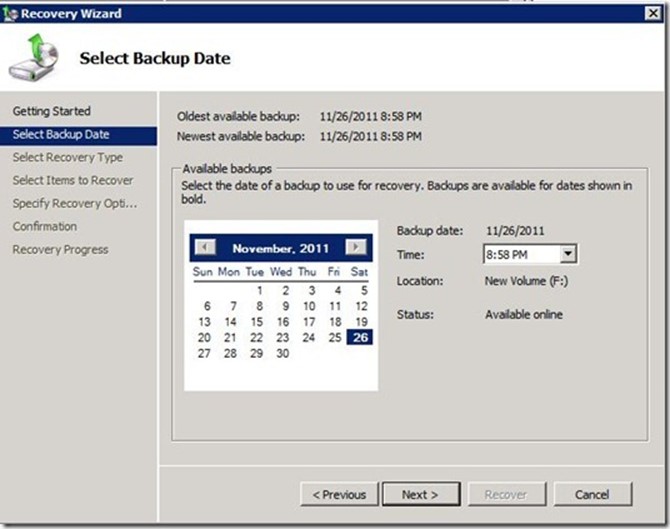Pick November 12 on the calendar
The height and width of the screenshot is (529, 670).
tap(361, 306)
